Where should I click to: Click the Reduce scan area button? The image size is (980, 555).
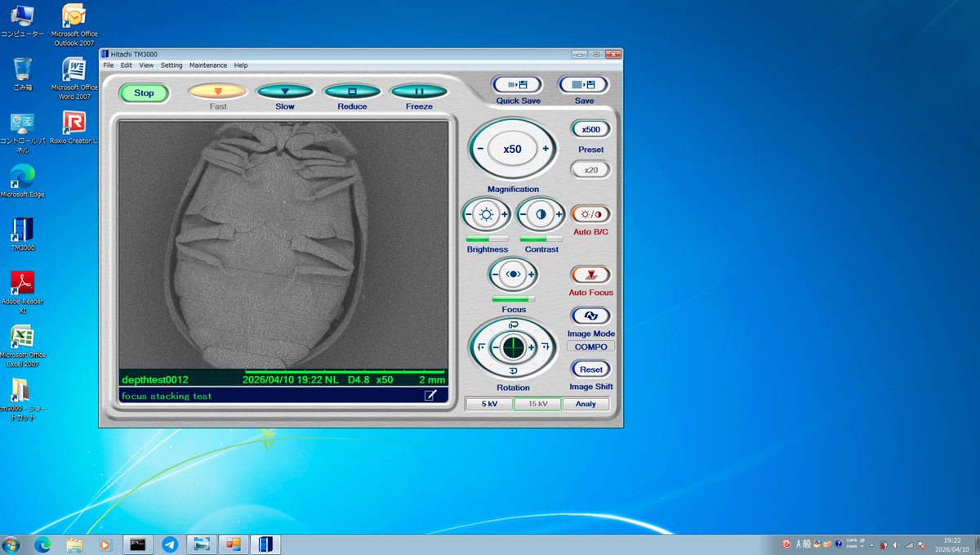[352, 92]
